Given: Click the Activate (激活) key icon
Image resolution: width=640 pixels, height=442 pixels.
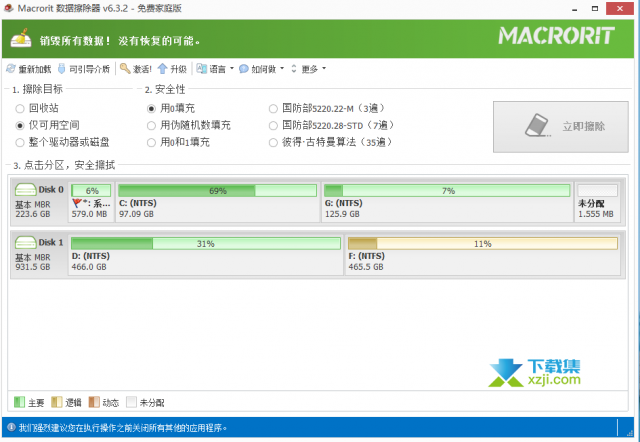Looking at the screenshot, I should 125,69.
